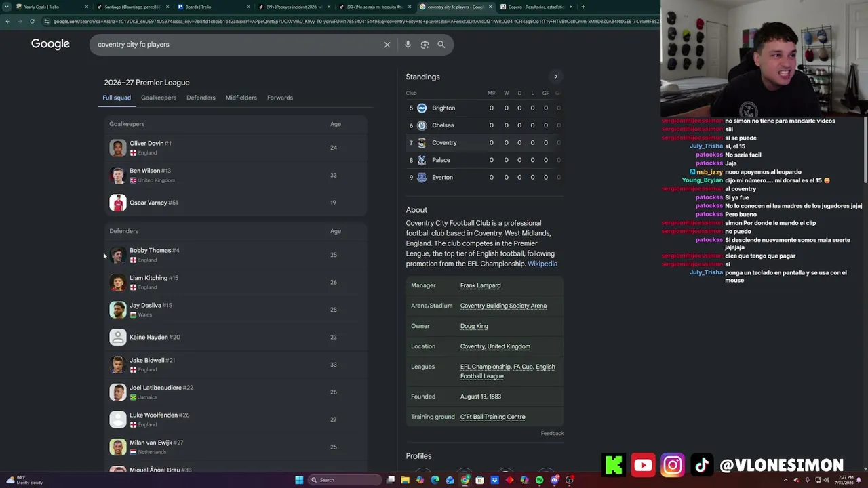Open the Wikipedia link in About
The width and height of the screenshot is (868, 488).
click(542, 264)
